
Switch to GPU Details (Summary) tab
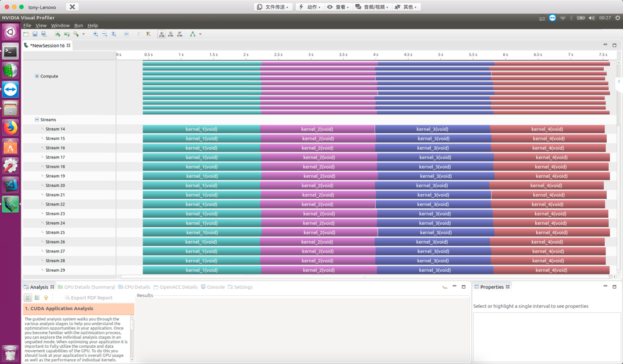pos(87,287)
